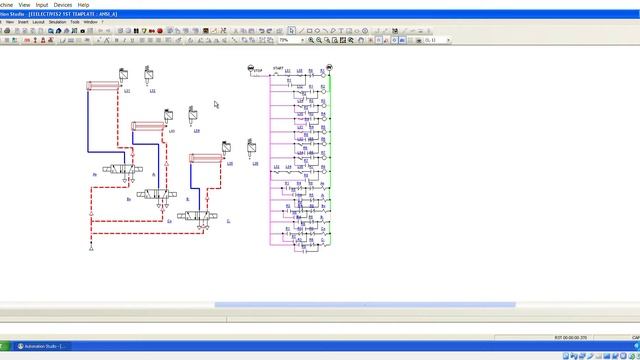640x360 pixels.
Task: Click the black circle record icon
Action: (x=82, y=31)
